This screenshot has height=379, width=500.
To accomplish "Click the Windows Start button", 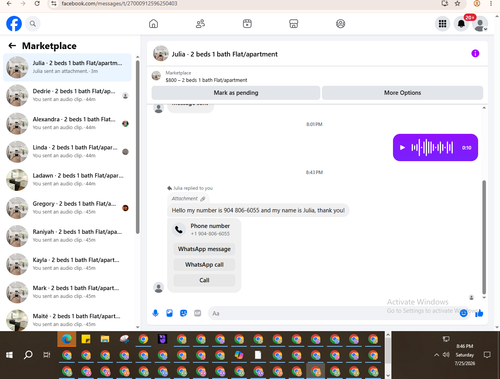I will tap(9, 355).
